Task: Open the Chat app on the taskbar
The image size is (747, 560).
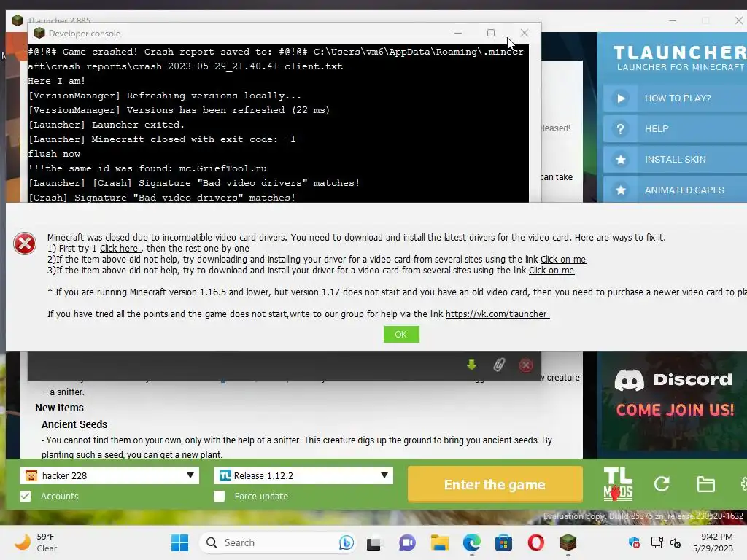Action: (x=407, y=542)
